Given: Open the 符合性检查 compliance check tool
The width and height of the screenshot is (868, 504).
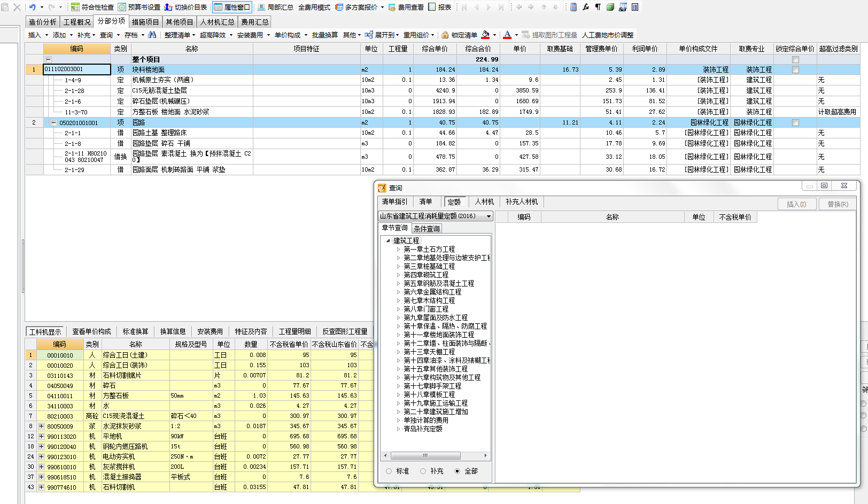Looking at the screenshot, I should tap(92, 7).
